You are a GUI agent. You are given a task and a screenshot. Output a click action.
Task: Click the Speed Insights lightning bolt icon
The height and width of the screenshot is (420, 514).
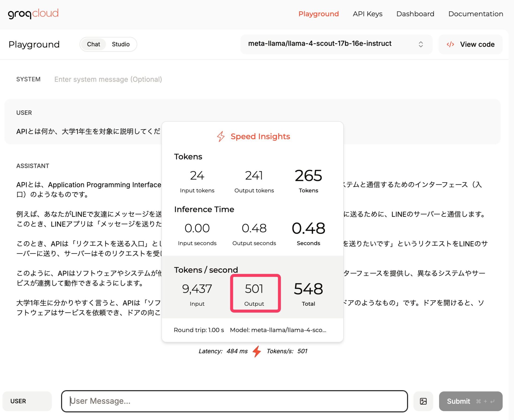[x=221, y=136]
